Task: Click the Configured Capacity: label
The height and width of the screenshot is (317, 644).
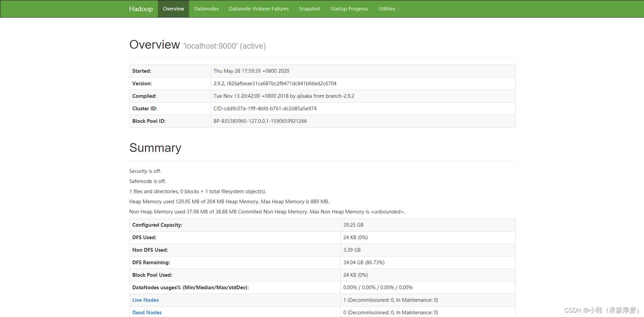Action: click(157, 225)
